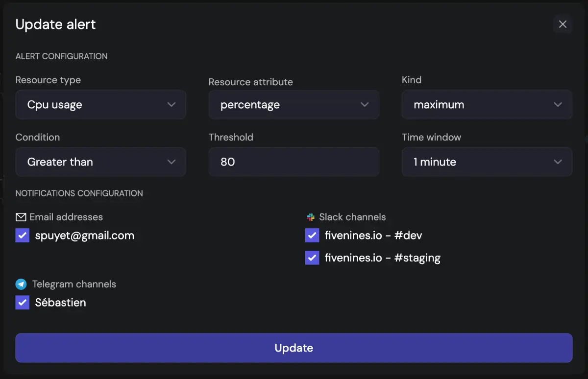Click the Threshold input field showing 80
Image resolution: width=588 pixels, height=379 pixels.
tap(294, 162)
